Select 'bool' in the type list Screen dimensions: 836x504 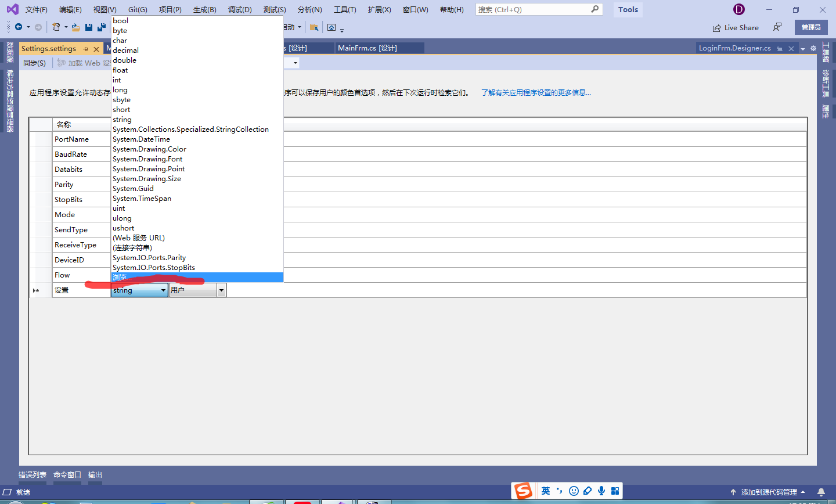pos(197,21)
